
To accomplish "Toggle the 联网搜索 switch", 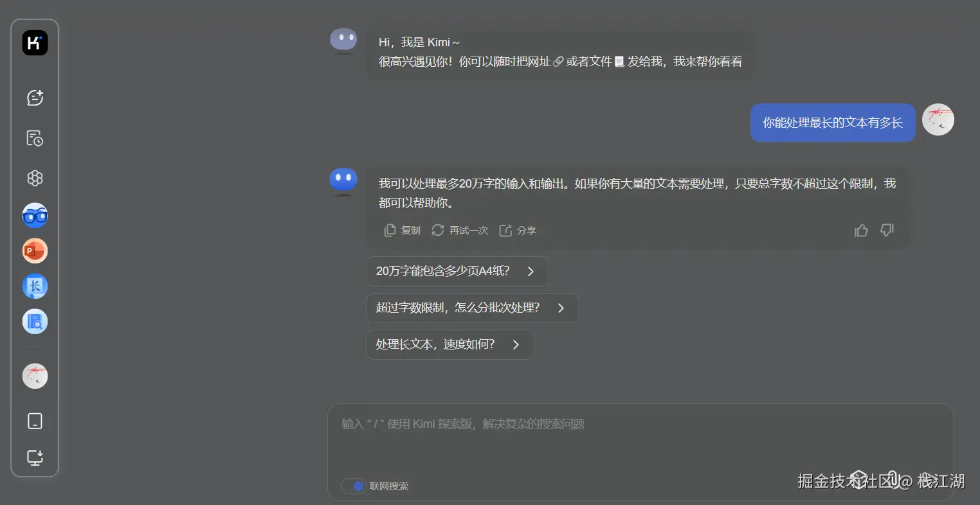I will [x=353, y=486].
